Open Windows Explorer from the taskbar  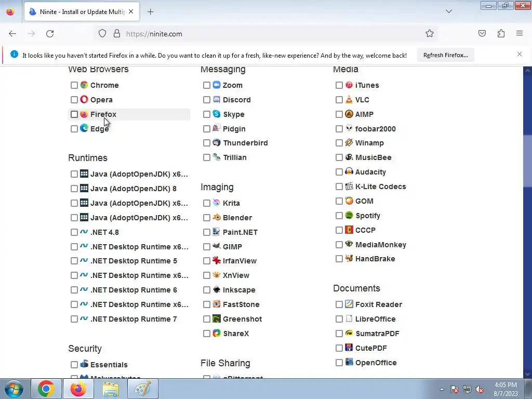(111, 389)
